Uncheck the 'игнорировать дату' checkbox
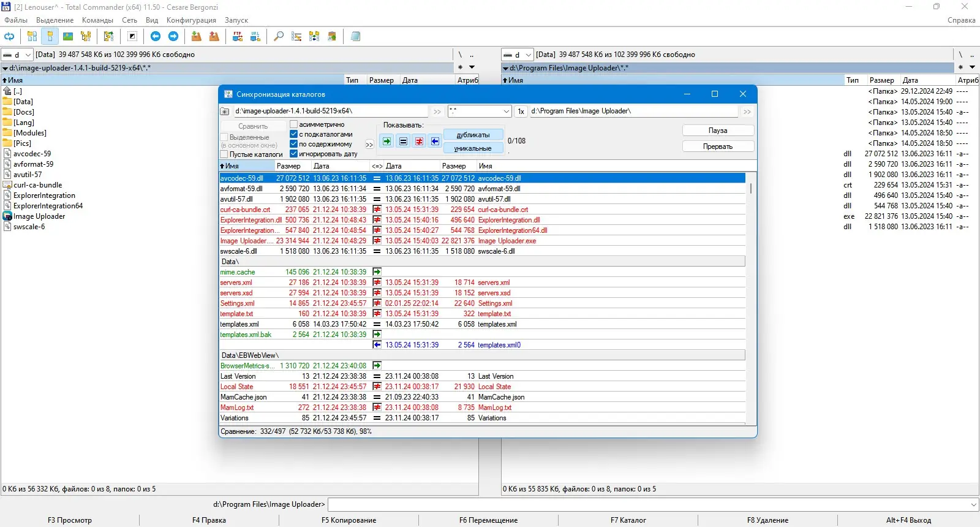 pyautogui.click(x=294, y=154)
